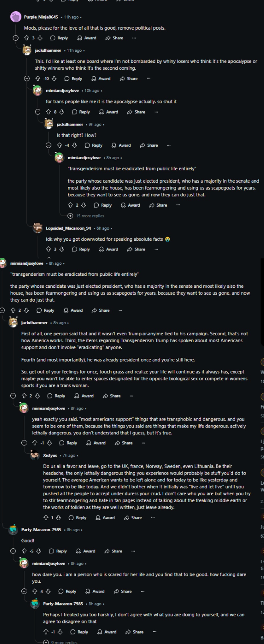Upvote Party-Macaron-7985's "Good!" comment

pos(24,551)
